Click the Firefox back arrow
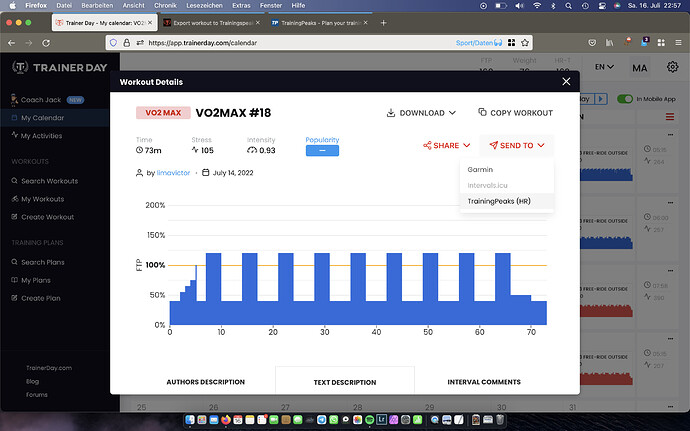The width and height of the screenshot is (690, 431). pyautogui.click(x=11, y=43)
